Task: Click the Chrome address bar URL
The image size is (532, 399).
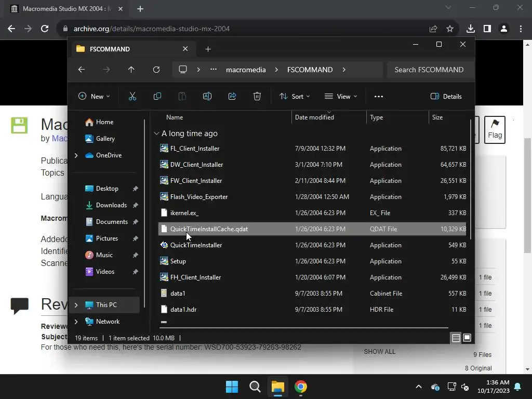Action: (151, 29)
